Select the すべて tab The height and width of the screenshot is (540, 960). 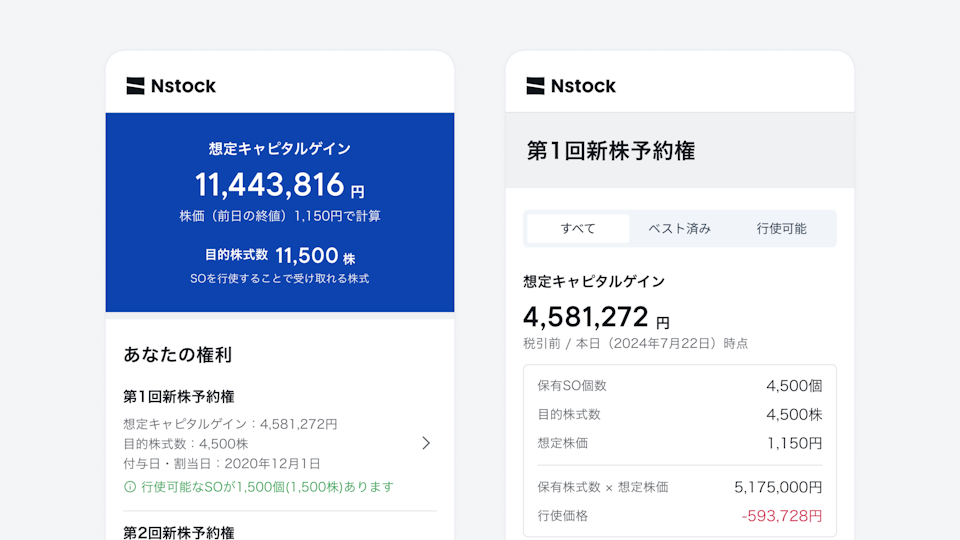coord(578,228)
